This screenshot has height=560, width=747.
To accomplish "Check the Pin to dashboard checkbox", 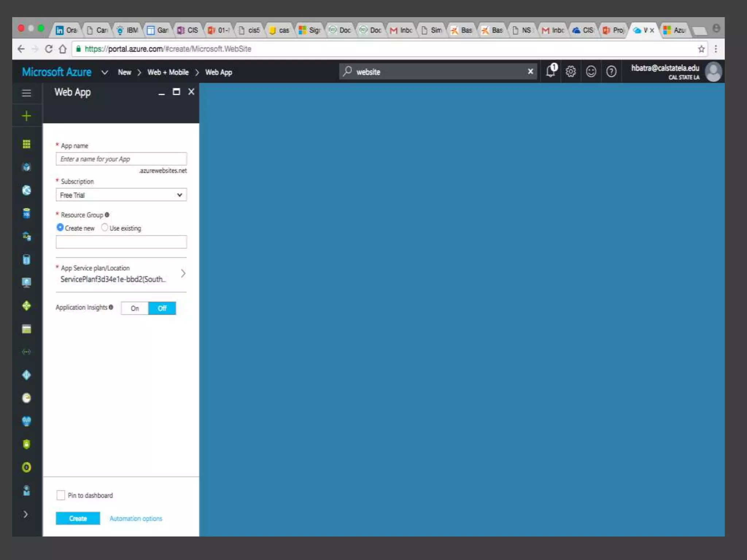I will [61, 495].
